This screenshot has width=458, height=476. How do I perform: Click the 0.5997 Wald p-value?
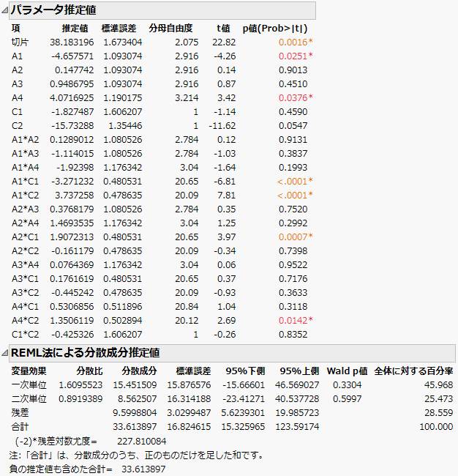[348, 399]
